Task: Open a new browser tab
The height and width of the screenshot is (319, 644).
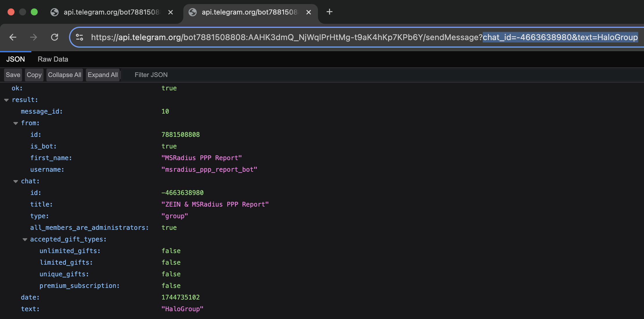Action: click(x=330, y=12)
